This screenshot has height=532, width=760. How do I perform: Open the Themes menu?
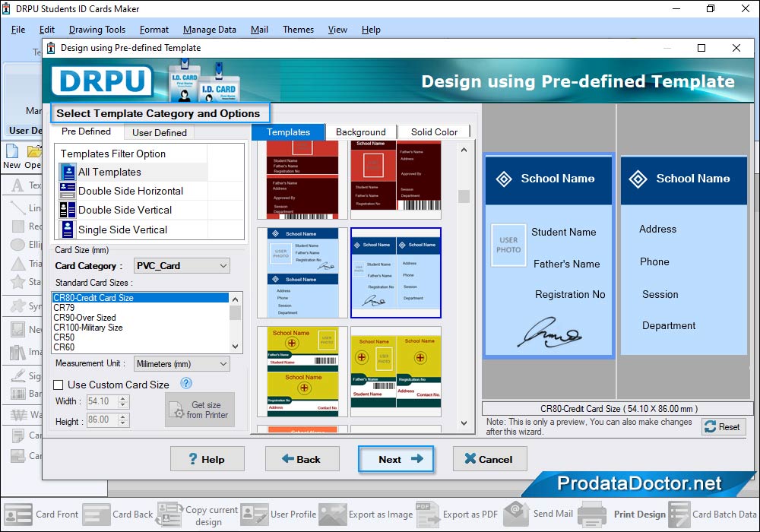298,30
